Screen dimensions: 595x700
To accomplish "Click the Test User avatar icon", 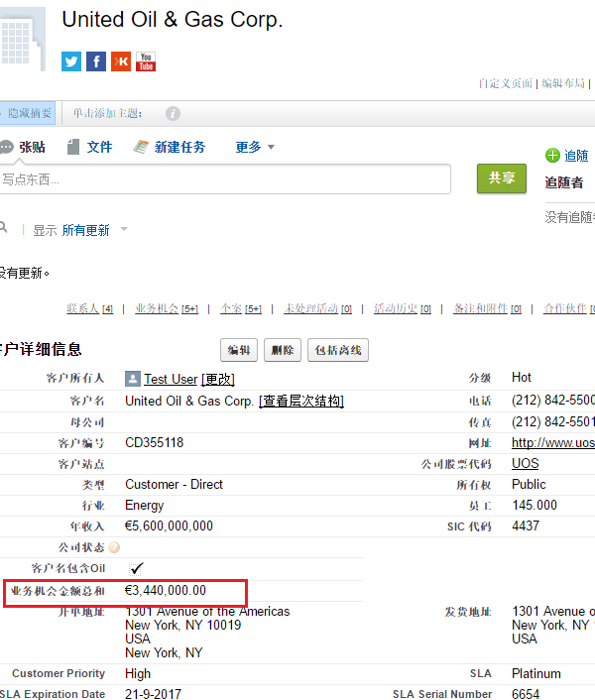I will (x=133, y=379).
